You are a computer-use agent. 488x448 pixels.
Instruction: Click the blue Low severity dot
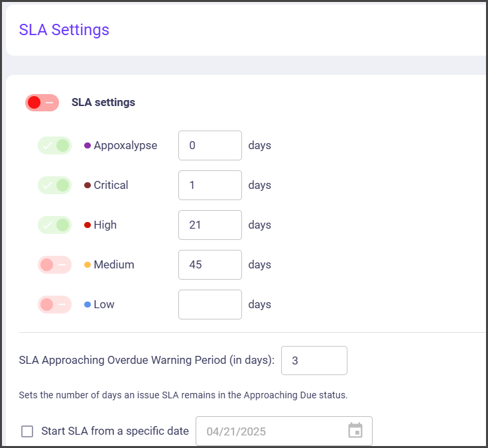point(88,305)
